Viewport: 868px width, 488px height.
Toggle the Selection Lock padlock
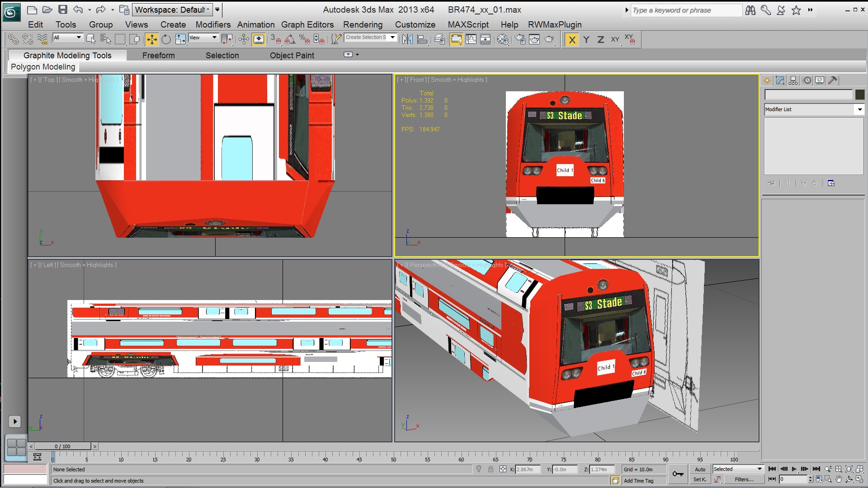[x=491, y=469]
